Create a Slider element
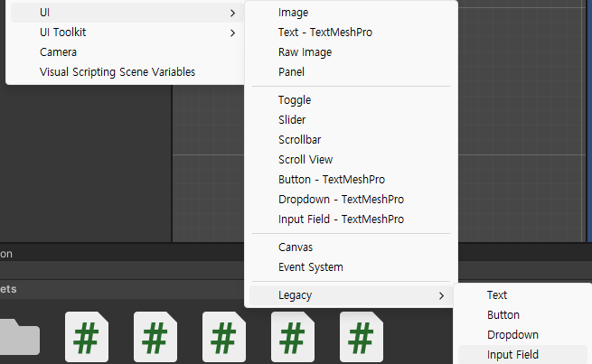 tap(351, 120)
